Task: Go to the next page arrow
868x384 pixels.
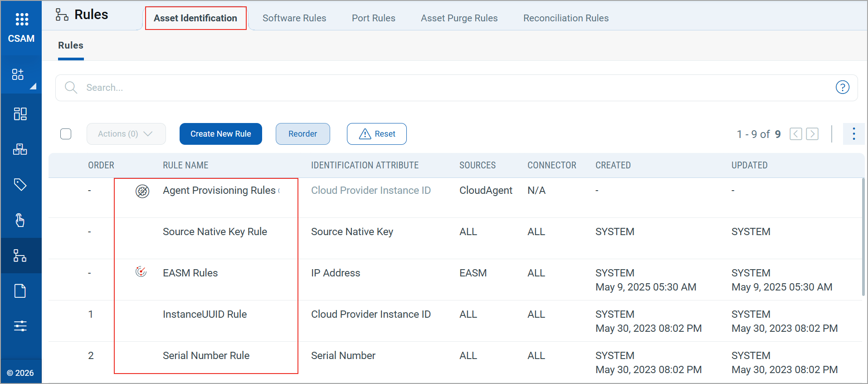Action: (812, 134)
